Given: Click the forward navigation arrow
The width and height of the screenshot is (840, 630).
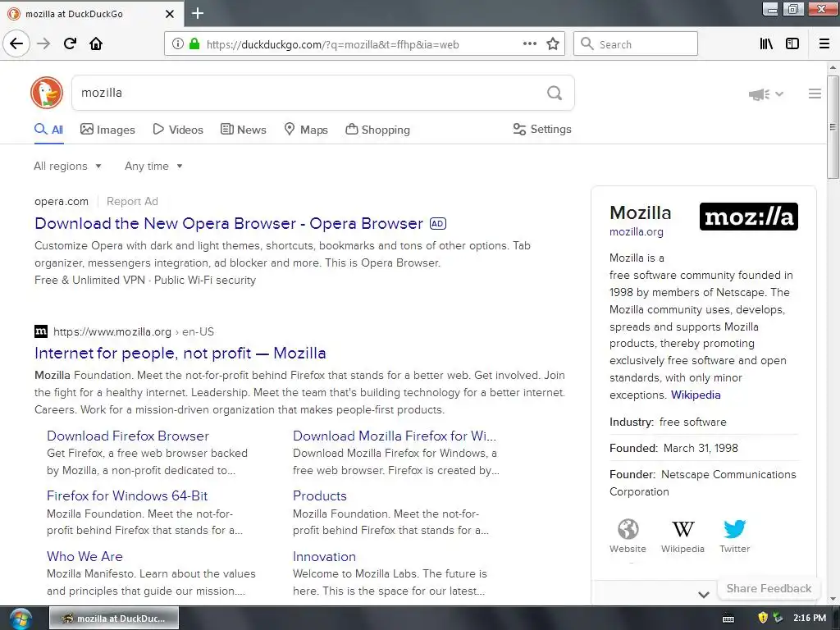Looking at the screenshot, I should pos(43,44).
